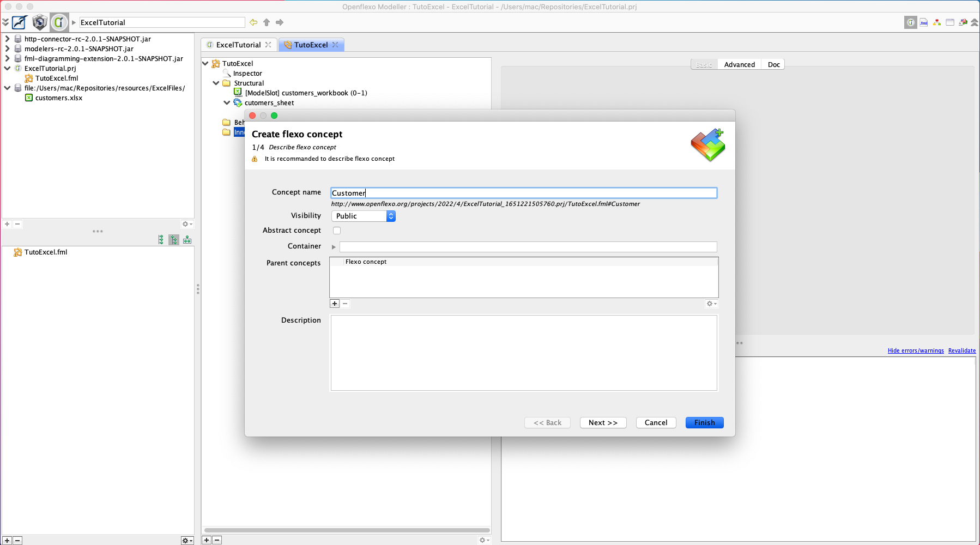This screenshot has height=545, width=980.
Task: Click the language flags icon at top right
Action: pyautogui.click(x=963, y=22)
